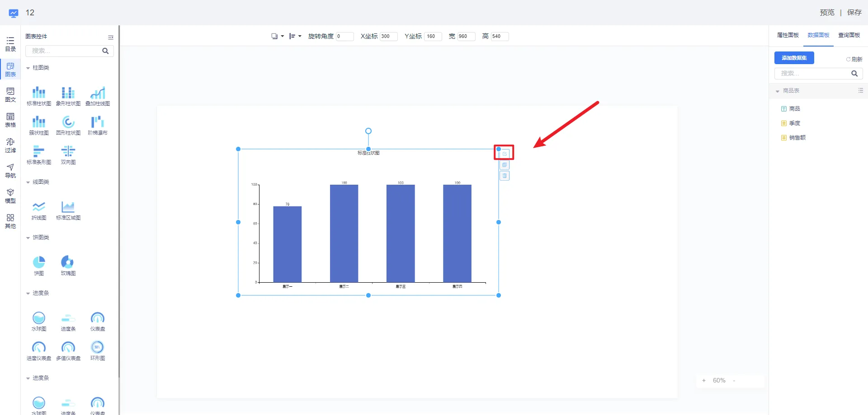Focus the Y坐标 input field
Image resolution: width=868 pixels, height=415 pixels.
click(x=433, y=36)
